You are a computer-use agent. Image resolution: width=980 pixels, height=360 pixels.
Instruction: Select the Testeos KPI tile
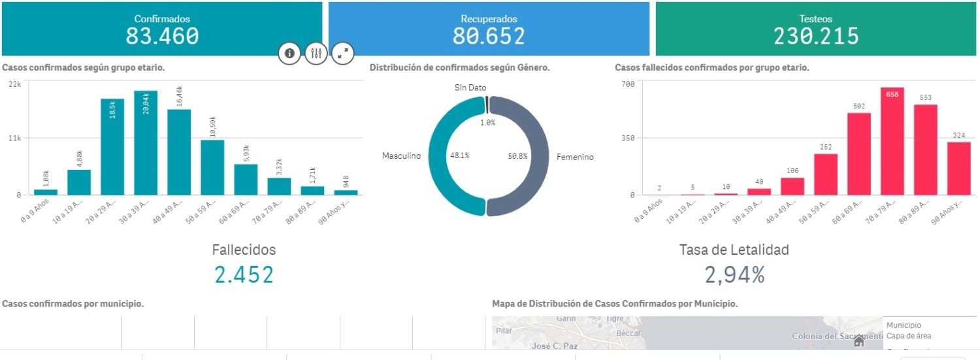pyautogui.click(x=816, y=29)
